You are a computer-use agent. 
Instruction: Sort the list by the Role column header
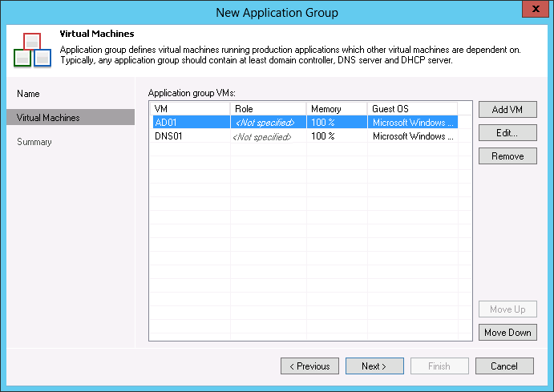pyautogui.click(x=268, y=109)
